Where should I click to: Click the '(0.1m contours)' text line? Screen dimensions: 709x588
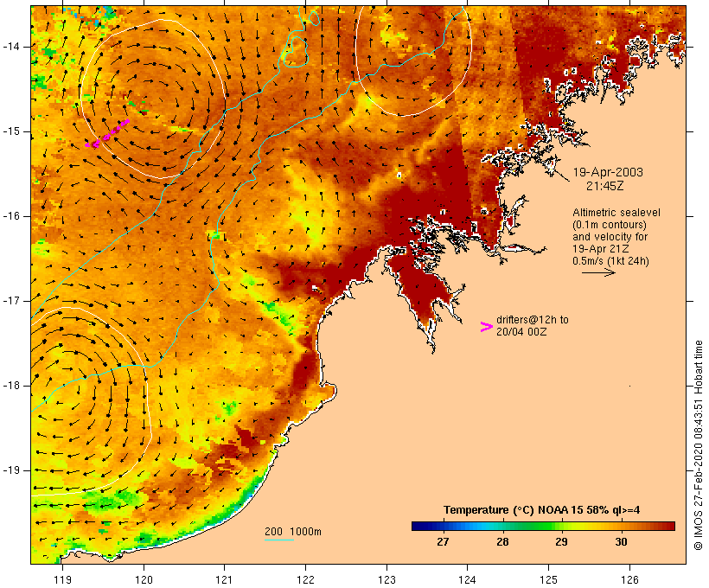click(x=610, y=225)
